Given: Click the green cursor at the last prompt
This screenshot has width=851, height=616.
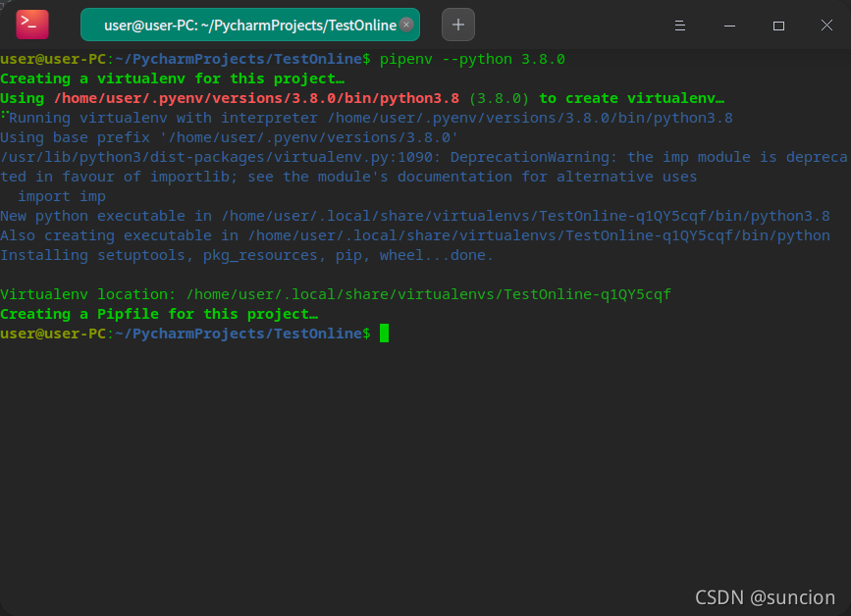Looking at the screenshot, I should coord(384,333).
